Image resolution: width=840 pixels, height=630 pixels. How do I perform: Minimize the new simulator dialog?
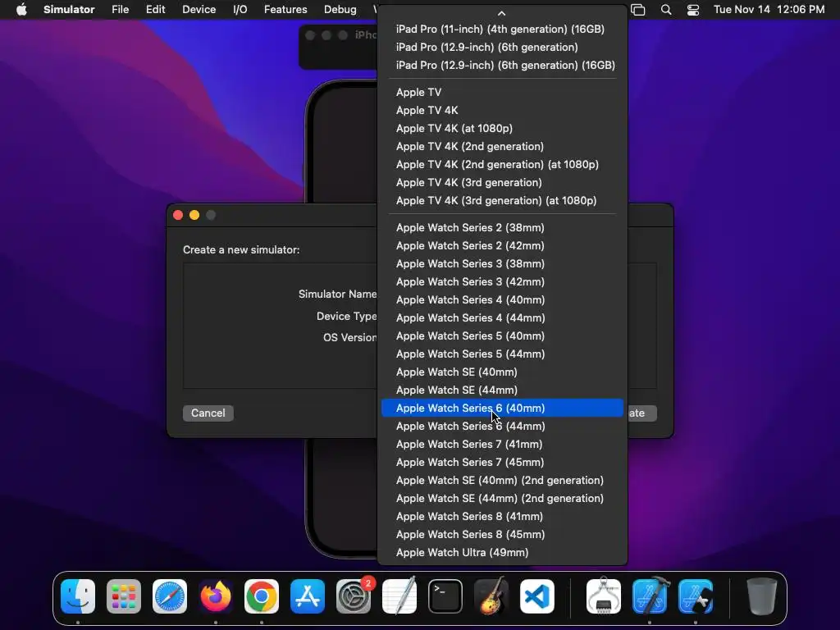pos(194,215)
